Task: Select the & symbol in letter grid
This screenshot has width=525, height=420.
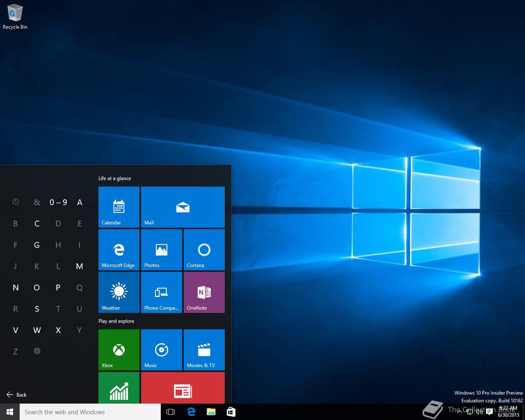Action: coord(37,202)
